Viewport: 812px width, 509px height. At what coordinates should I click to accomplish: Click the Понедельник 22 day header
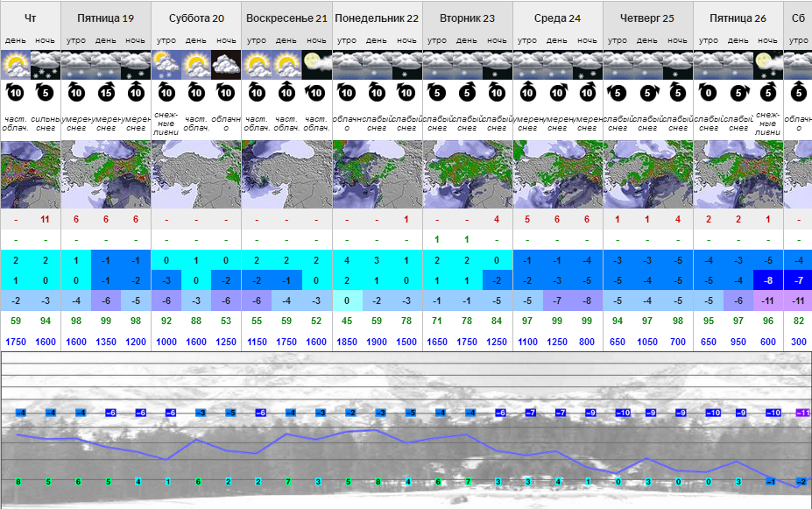(x=377, y=18)
